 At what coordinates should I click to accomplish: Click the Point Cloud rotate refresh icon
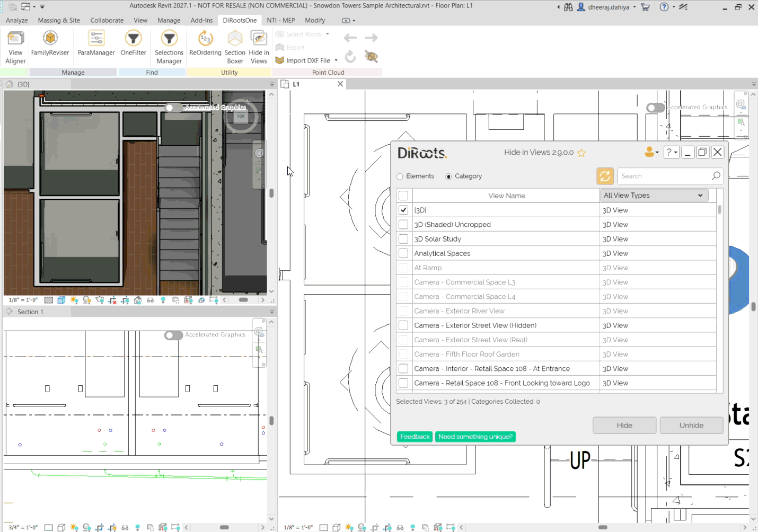pyautogui.click(x=350, y=56)
